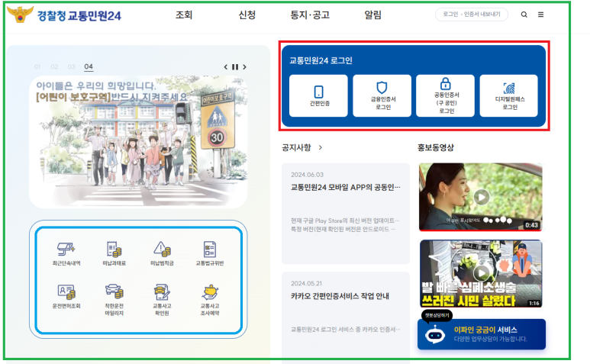Play the 1:16 심폐소생술 video
Image resolution: width=590 pixels, height=364 pixels.
[x=481, y=273]
